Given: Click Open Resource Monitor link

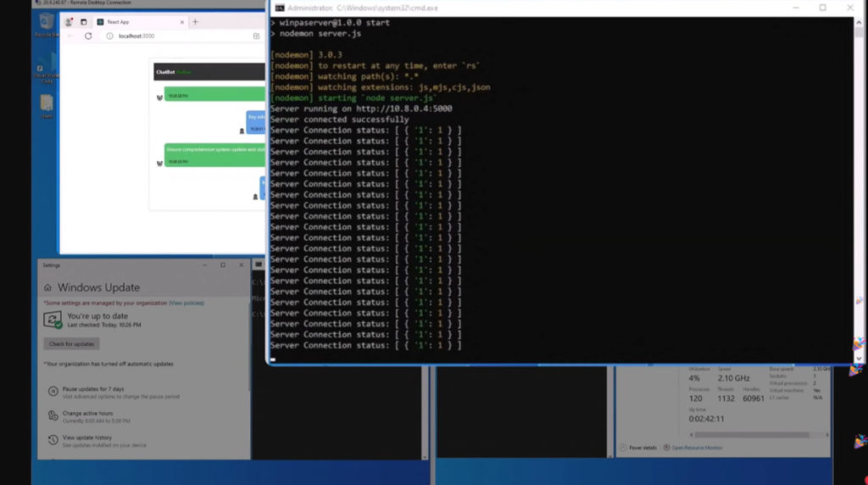Looking at the screenshot, I should tap(697, 448).
